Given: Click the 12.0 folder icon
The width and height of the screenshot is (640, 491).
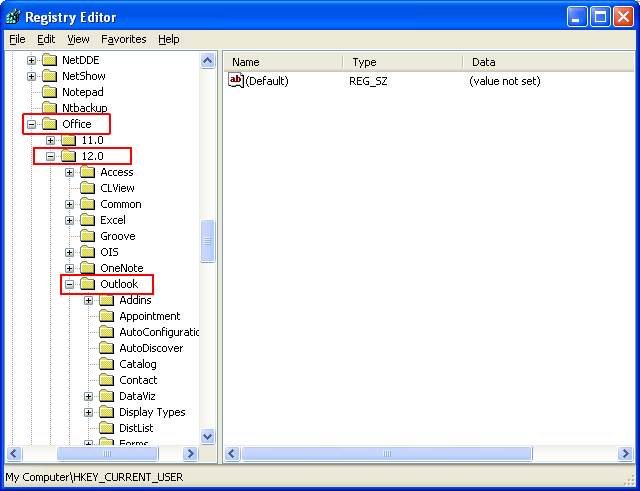Looking at the screenshot, I should 69,156.
